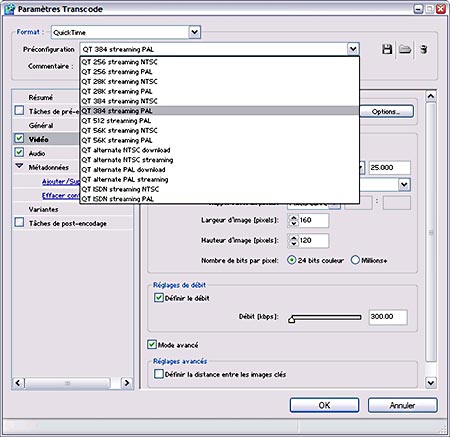Click the Options... button
The height and width of the screenshot is (437, 450).
pyautogui.click(x=387, y=112)
